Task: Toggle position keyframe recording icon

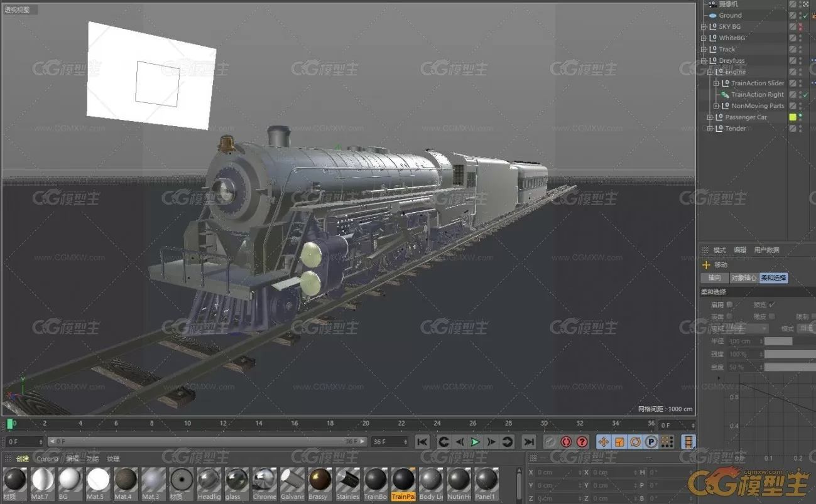Action: [x=604, y=442]
